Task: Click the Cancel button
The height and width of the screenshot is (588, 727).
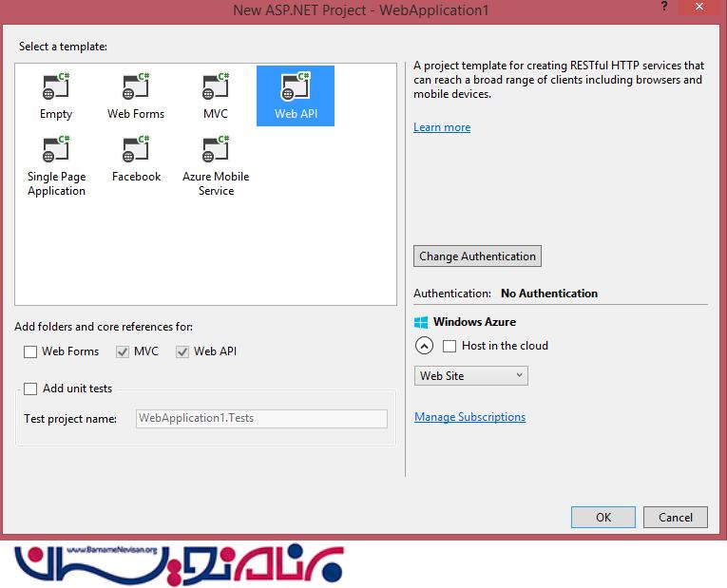Action: (x=676, y=517)
